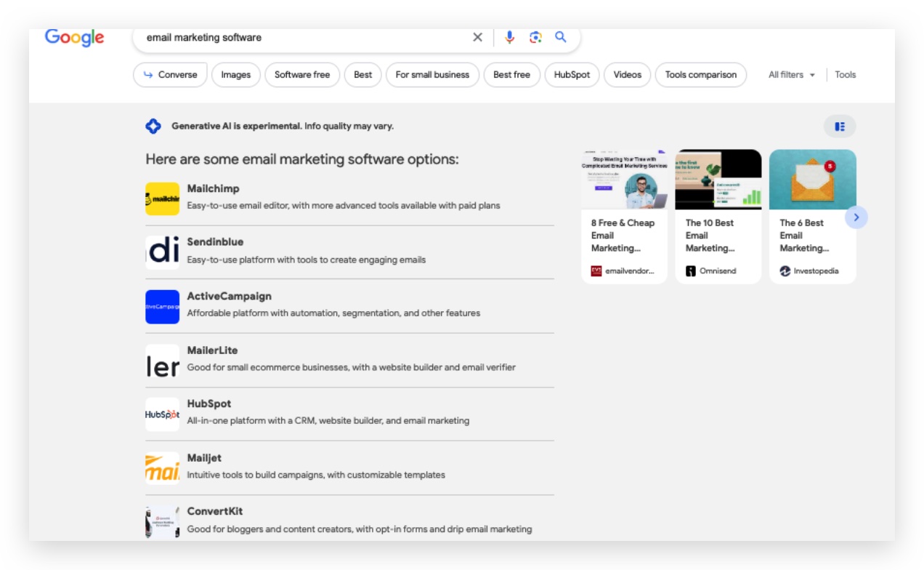Image resolution: width=924 pixels, height=570 pixels.
Task: Click the ActiveCampaign logo thumbnail
Action: tap(162, 307)
